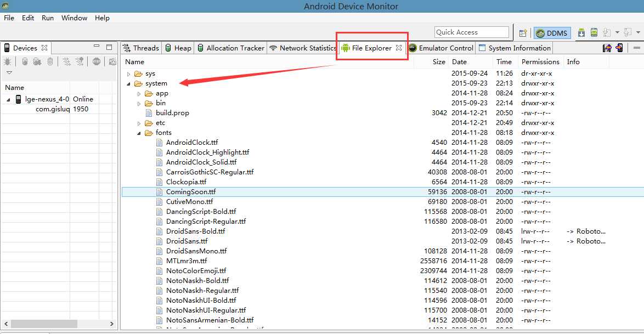Expand the etc folder
644x334 pixels.
click(139, 123)
